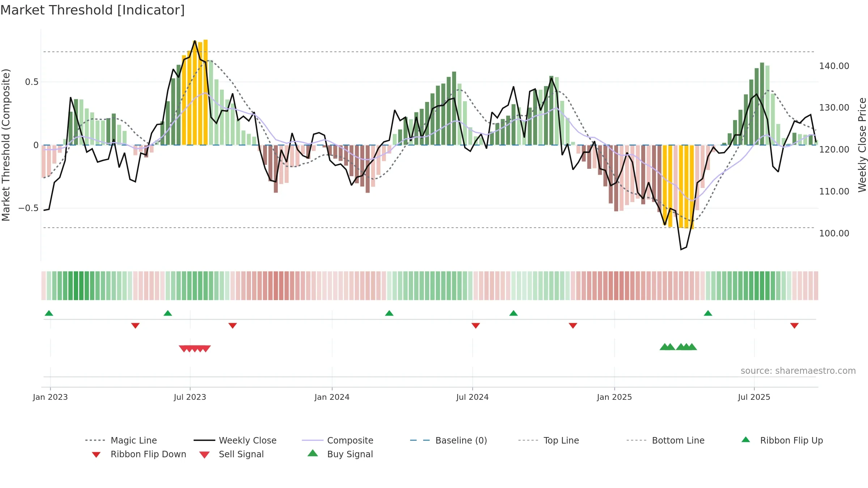
Task: Click the Jan 2025 x-axis label
Action: tap(614, 397)
